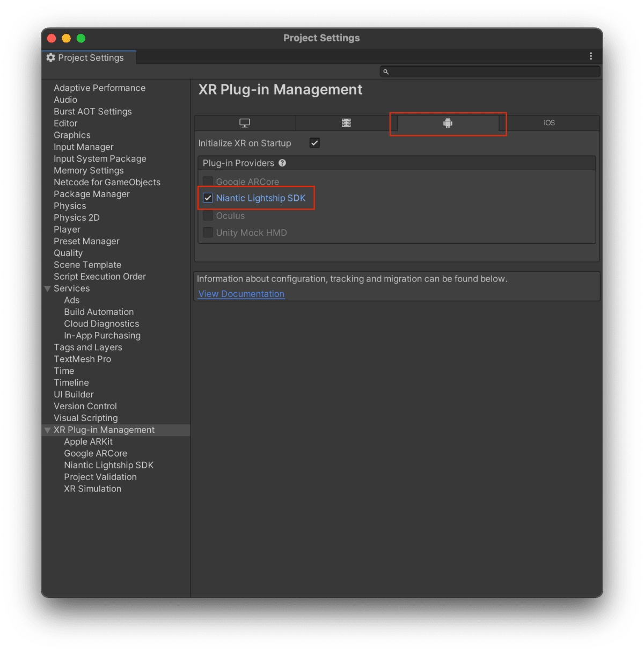Select Physics 2D settings
Viewport: 644px width, 652px height.
point(77,218)
